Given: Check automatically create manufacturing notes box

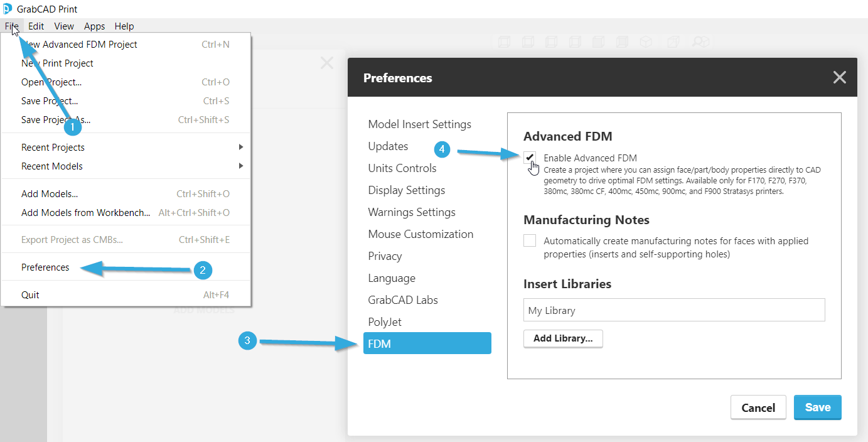Looking at the screenshot, I should coord(530,240).
